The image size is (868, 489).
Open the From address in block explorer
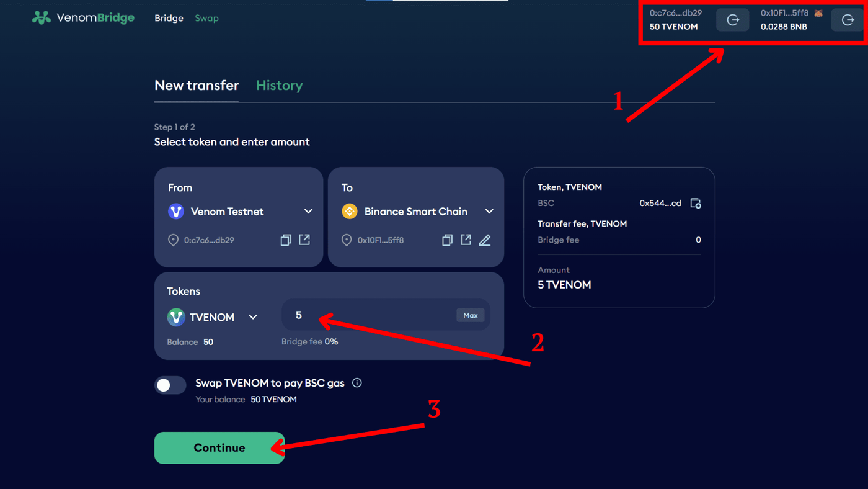pyautogui.click(x=304, y=240)
